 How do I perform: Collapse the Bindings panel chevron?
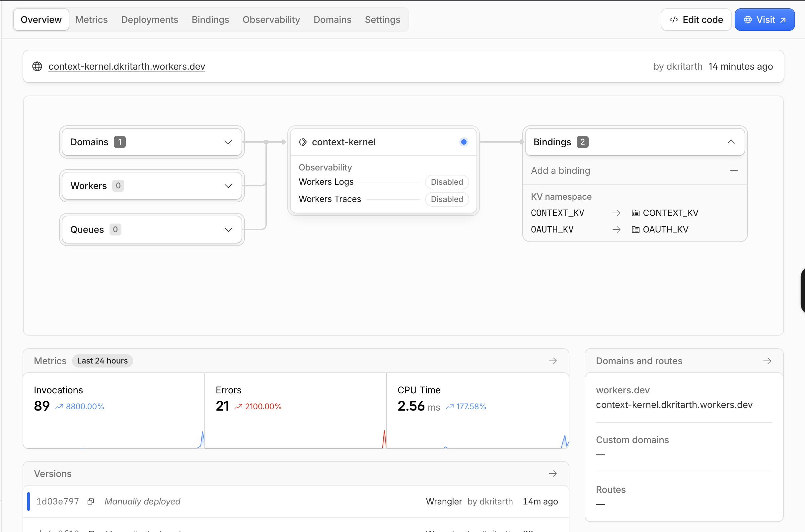(x=731, y=142)
